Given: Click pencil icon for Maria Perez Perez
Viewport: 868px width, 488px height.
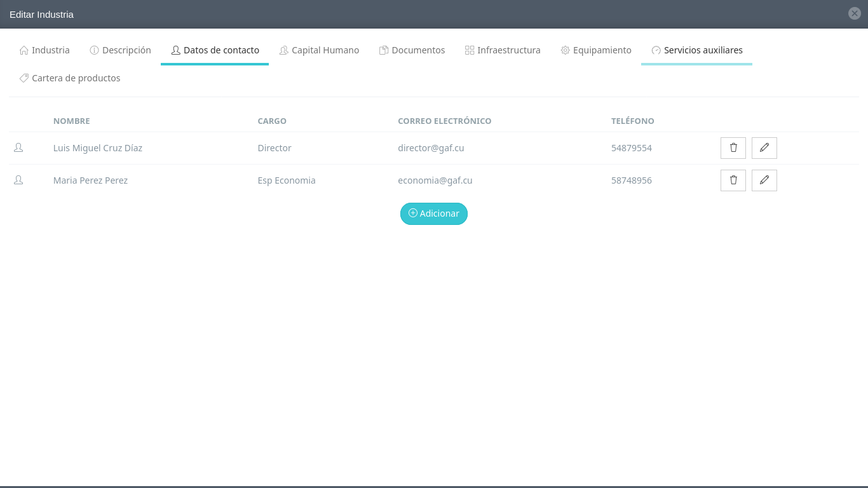Looking at the screenshot, I should click(764, 180).
